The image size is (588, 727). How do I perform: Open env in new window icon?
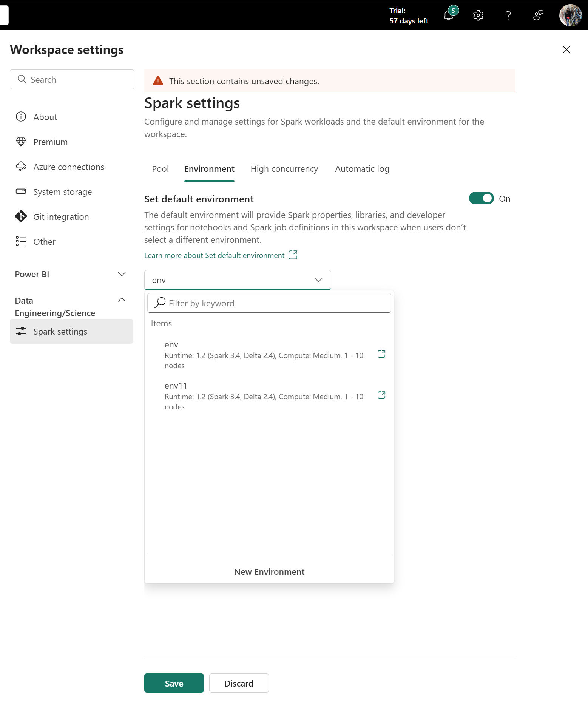[x=381, y=354]
